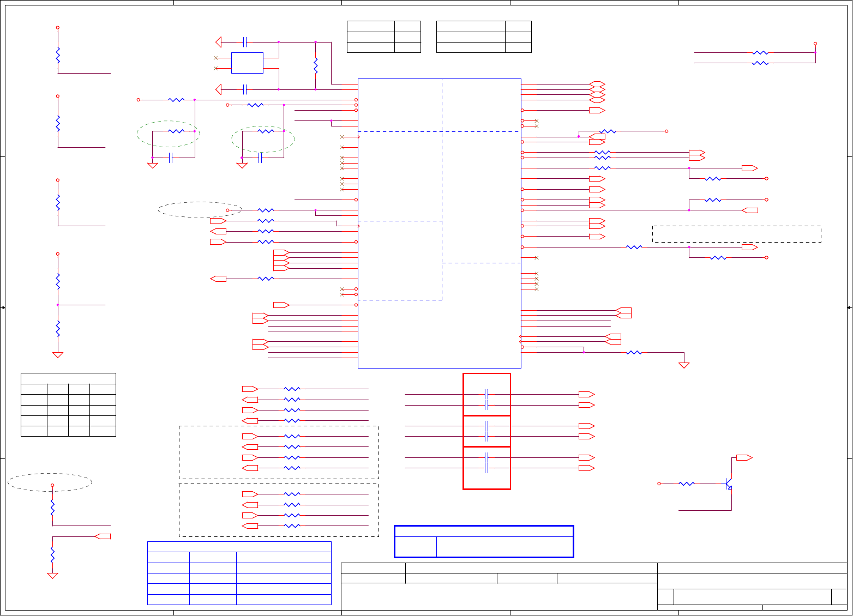Select the black five-row table beside the voltage divider

pos(68,404)
